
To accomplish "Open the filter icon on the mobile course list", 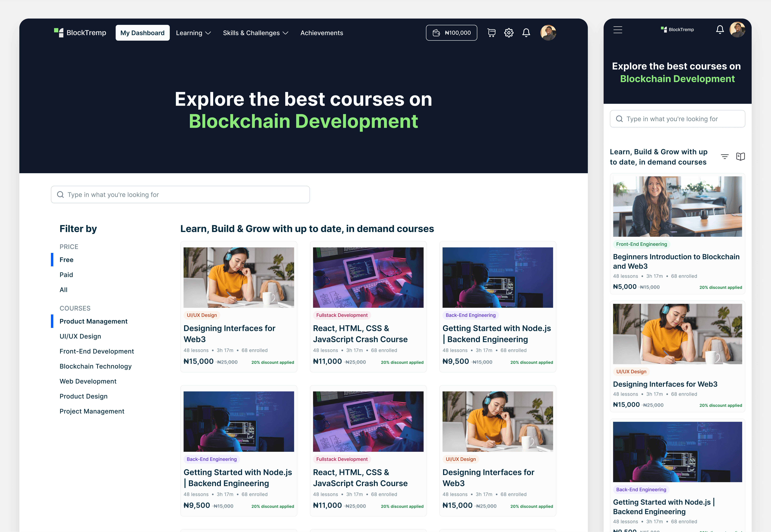I will [725, 156].
